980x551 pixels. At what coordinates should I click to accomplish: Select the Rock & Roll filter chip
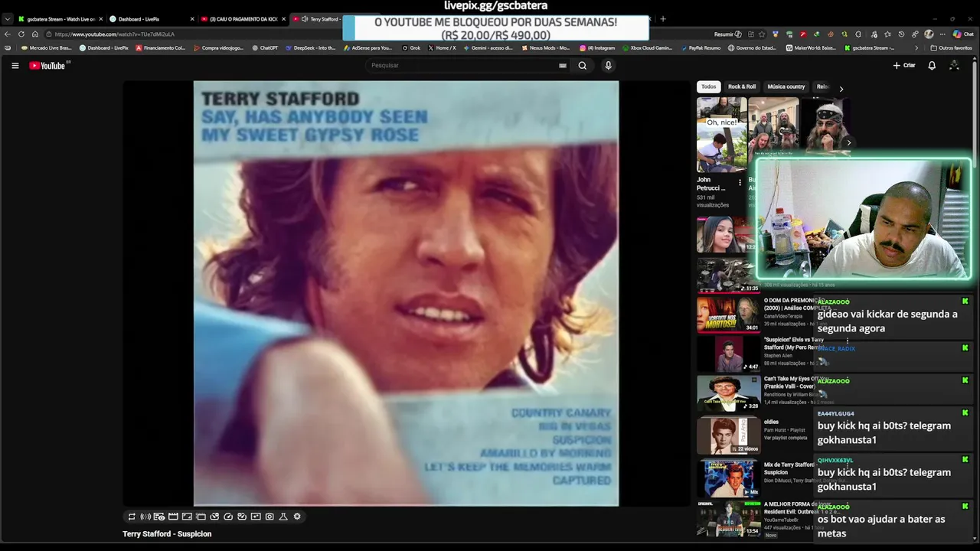(742, 87)
